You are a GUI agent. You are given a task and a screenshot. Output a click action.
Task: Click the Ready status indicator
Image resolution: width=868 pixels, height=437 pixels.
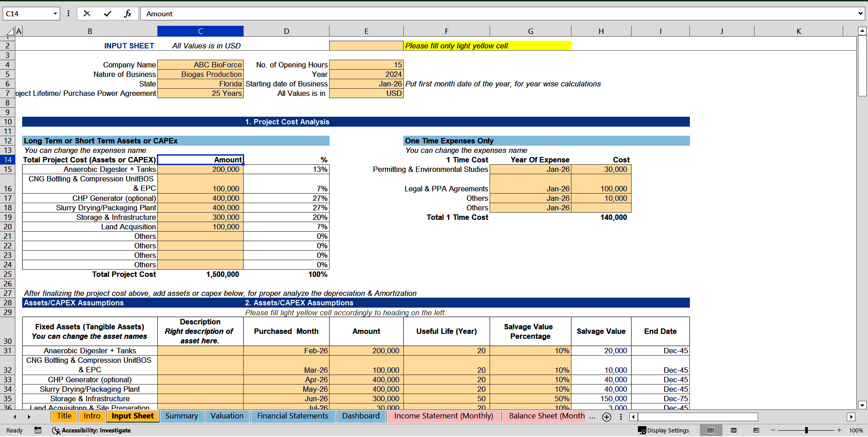(14, 430)
